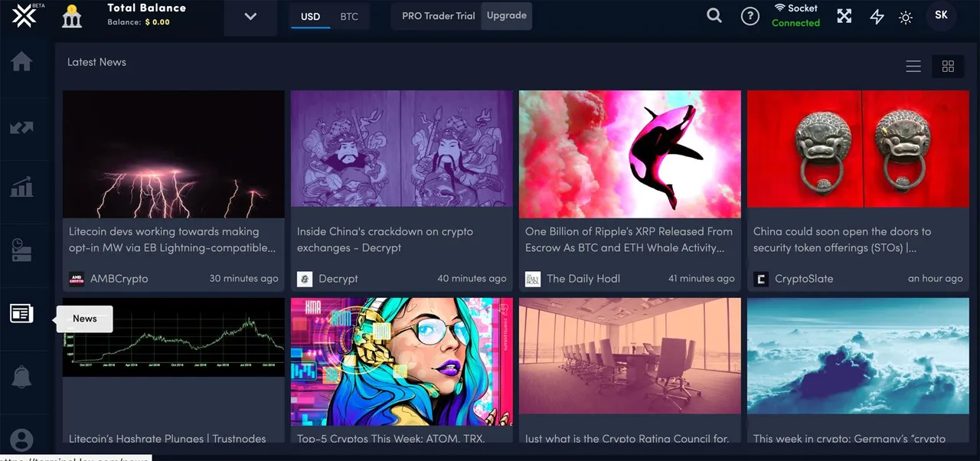Click the PRO Trader Trial label
Image resolution: width=980 pixels, height=461 pixels.
pos(438,16)
